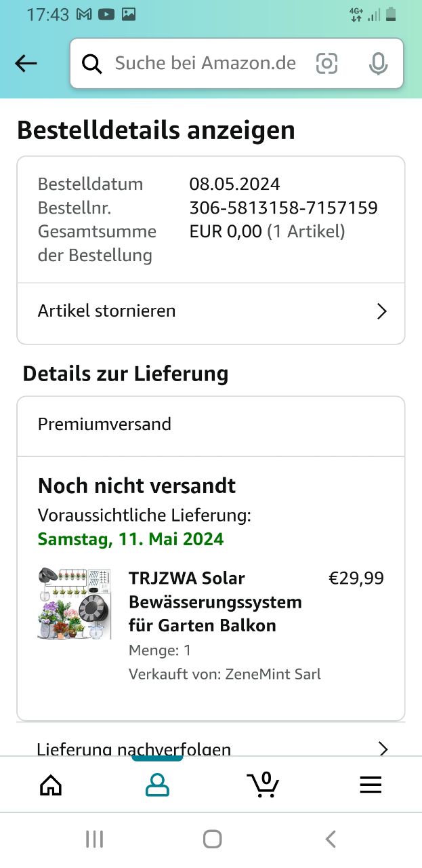This screenshot has width=422, height=868.
Task: Focus the Suche bei Amazon.de field
Action: [x=205, y=64]
